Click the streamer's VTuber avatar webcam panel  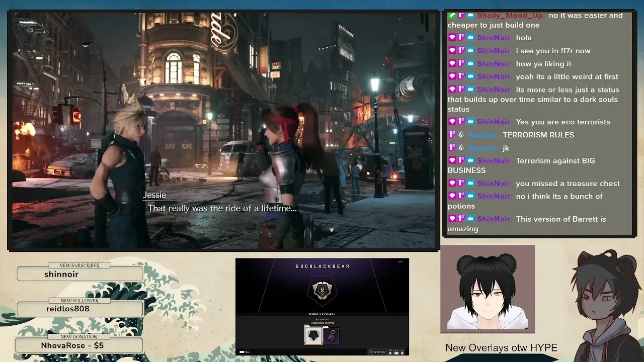click(488, 289)
